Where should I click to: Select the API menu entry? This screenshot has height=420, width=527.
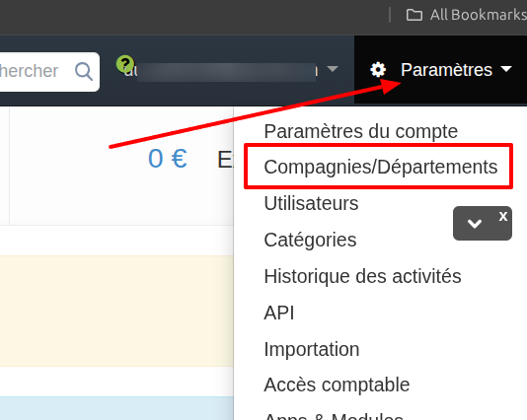[x=279, y=313]
